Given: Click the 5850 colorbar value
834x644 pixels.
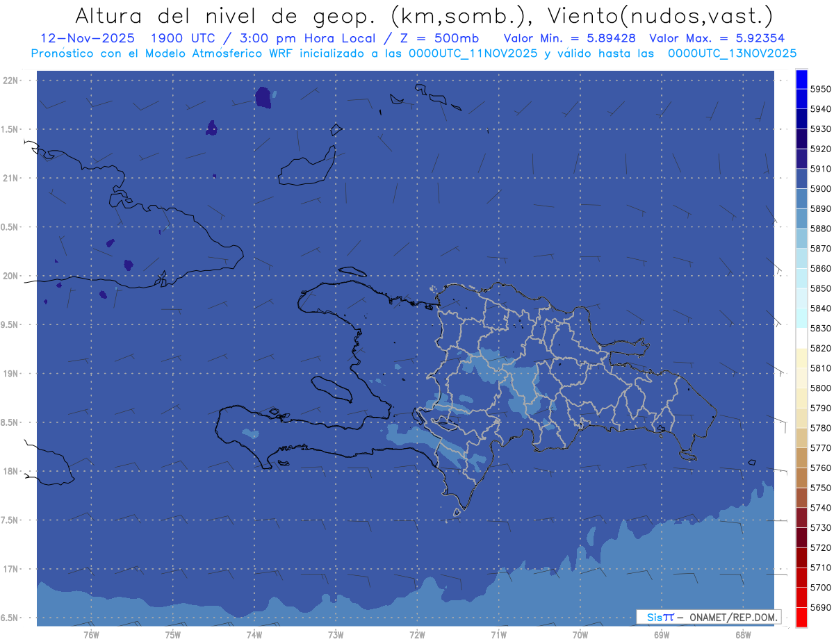Looking at the screenshot, I should [x=821, y=288].
